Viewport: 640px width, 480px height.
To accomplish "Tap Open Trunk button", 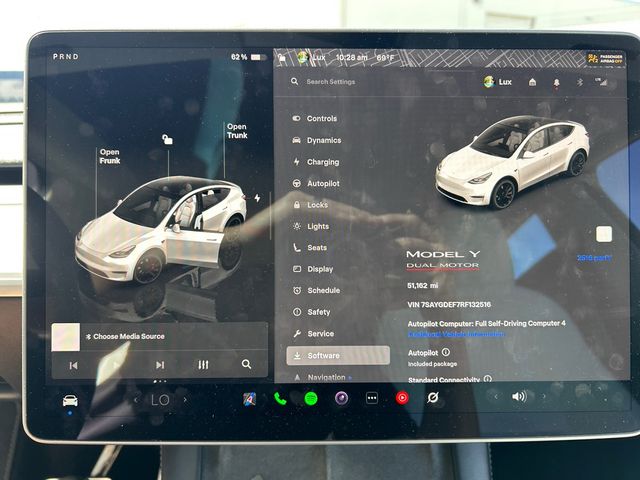I will [x=237, y=131].
